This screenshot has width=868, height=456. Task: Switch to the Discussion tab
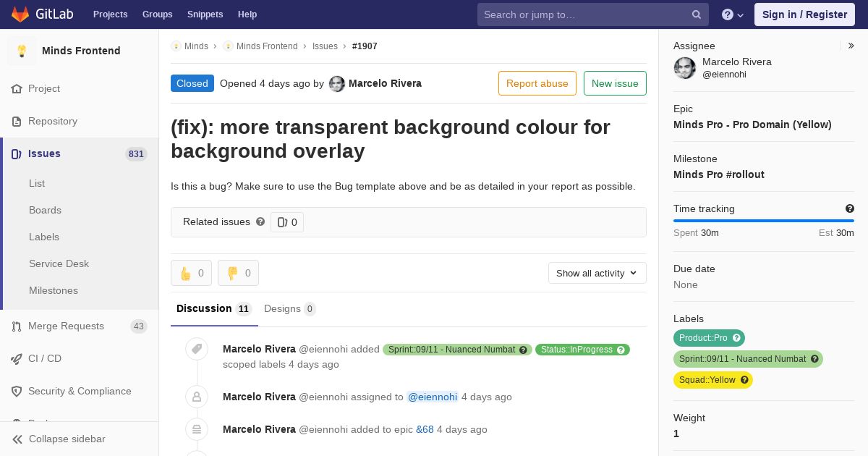[214, 309]
